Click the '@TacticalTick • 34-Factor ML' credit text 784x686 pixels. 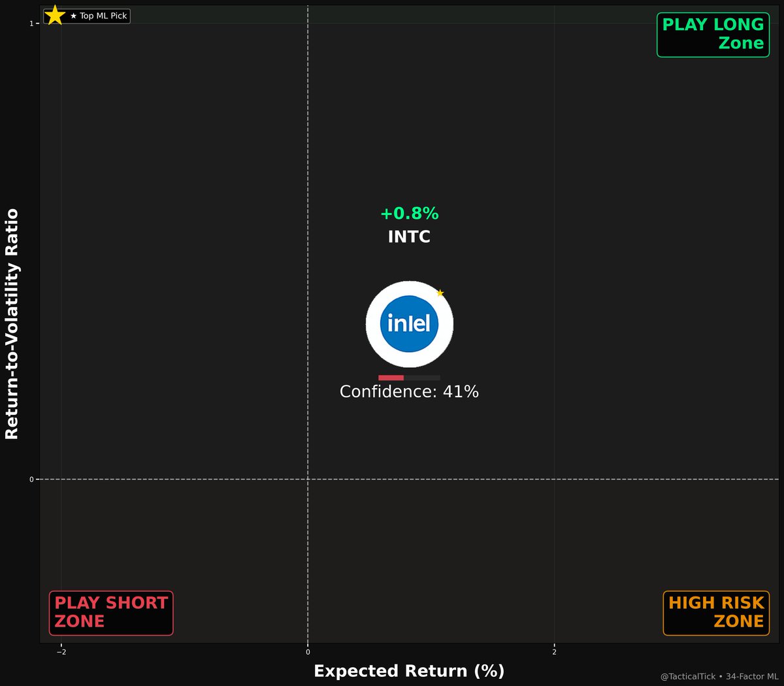click(x=719, y=677)
